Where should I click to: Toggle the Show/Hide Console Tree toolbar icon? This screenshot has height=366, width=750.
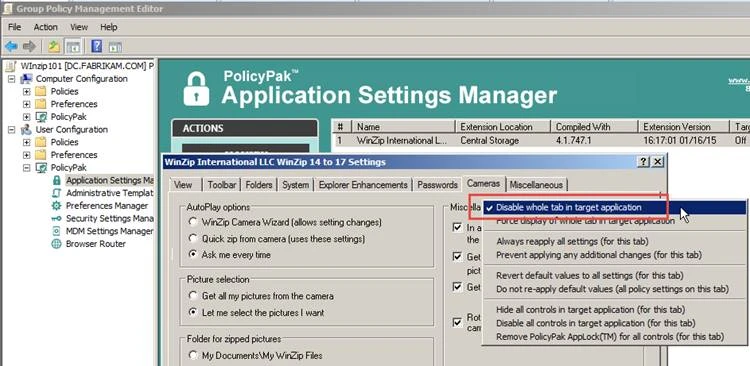(73, 46)
